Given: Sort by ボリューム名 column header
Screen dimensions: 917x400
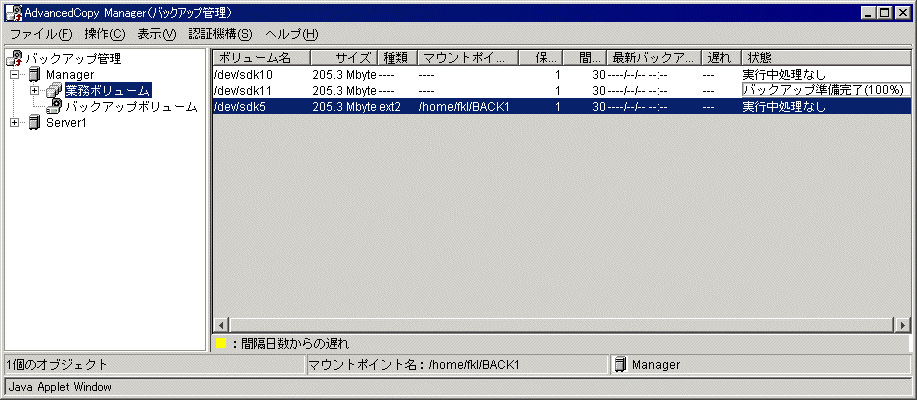Looking at the screenshot, I should [x=261, y=57].
